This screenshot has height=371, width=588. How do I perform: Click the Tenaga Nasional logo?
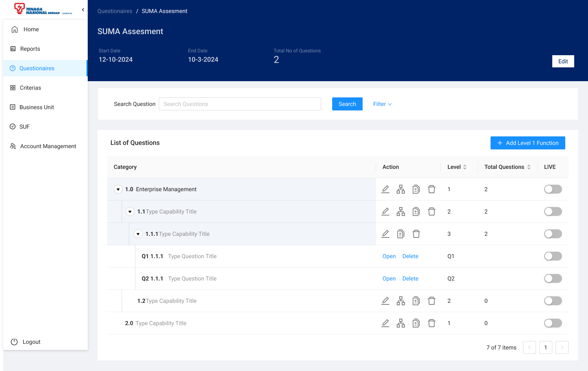[x=43, y=9]
